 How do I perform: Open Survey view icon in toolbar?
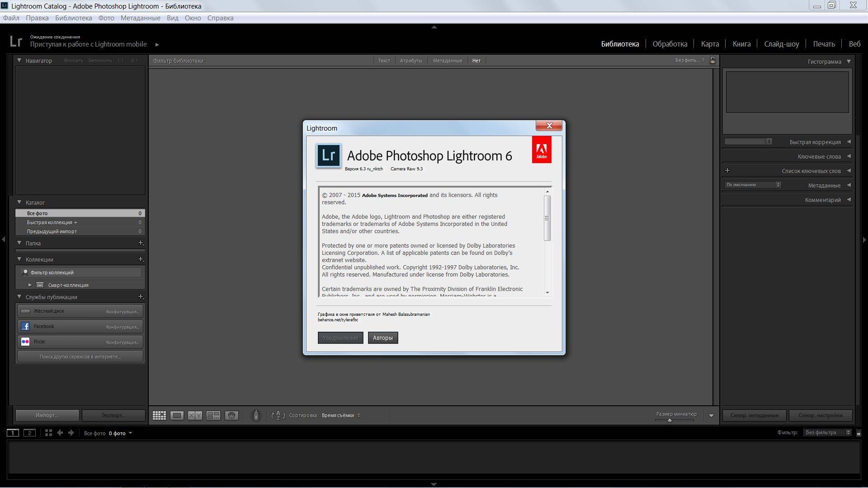pyautogui.click(x=213, y=415)
